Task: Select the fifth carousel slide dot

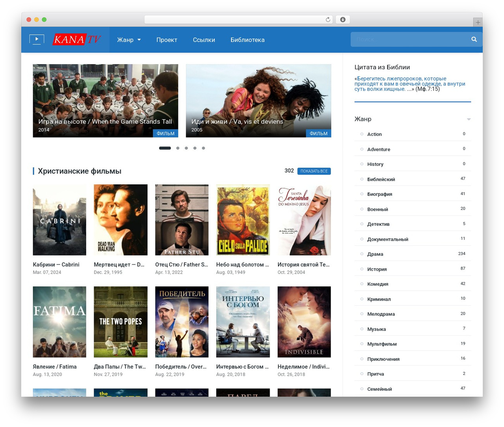Action: (x=203, y=148)
